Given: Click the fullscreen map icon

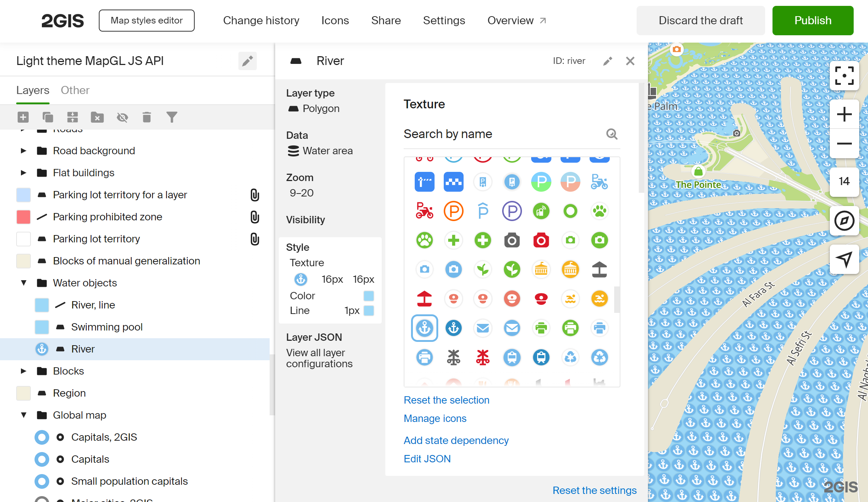Looking at the screenshot, I should 844,76.
